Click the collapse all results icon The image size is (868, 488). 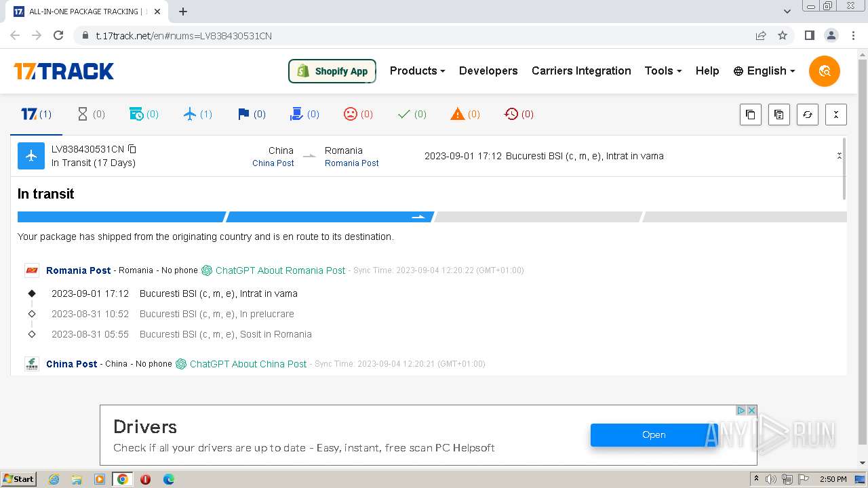coord(836,115)
